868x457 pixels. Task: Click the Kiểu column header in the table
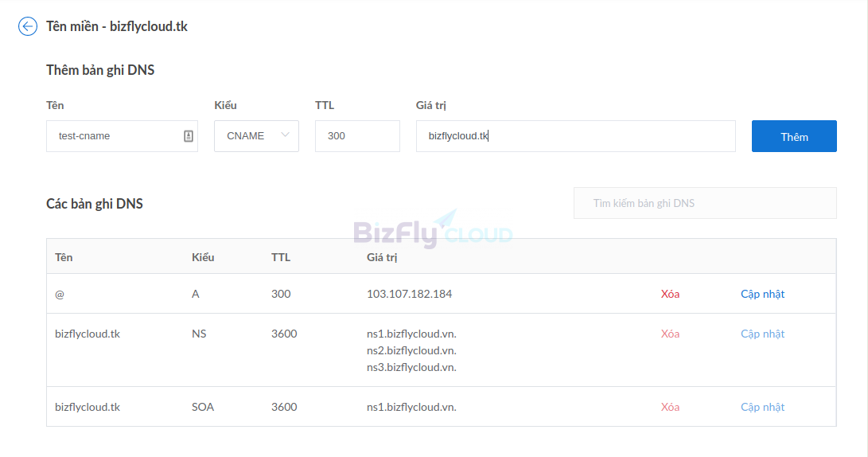tap(203, 257)
